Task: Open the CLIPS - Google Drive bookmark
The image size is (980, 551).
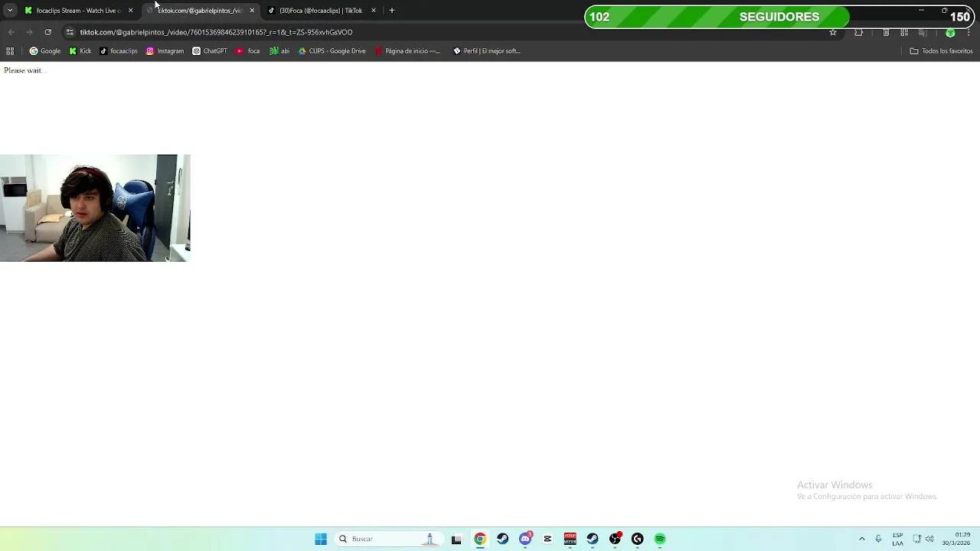Action: pos(332,51)
